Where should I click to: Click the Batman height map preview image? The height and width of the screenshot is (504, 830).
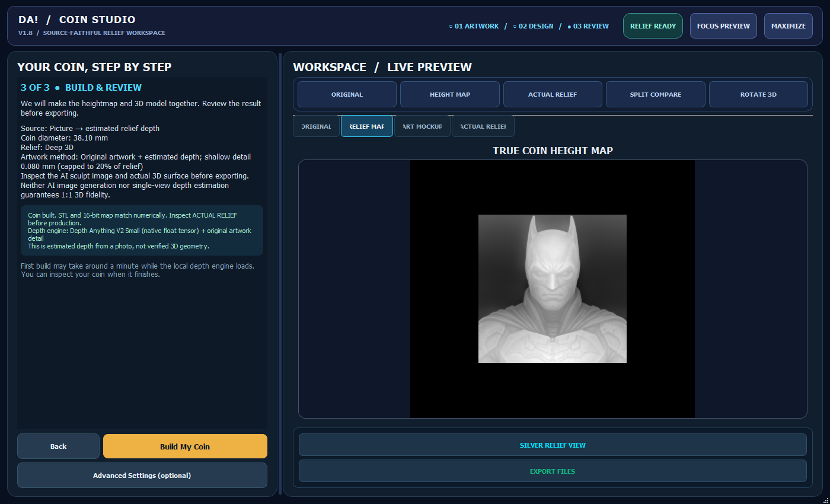[553, 289]
